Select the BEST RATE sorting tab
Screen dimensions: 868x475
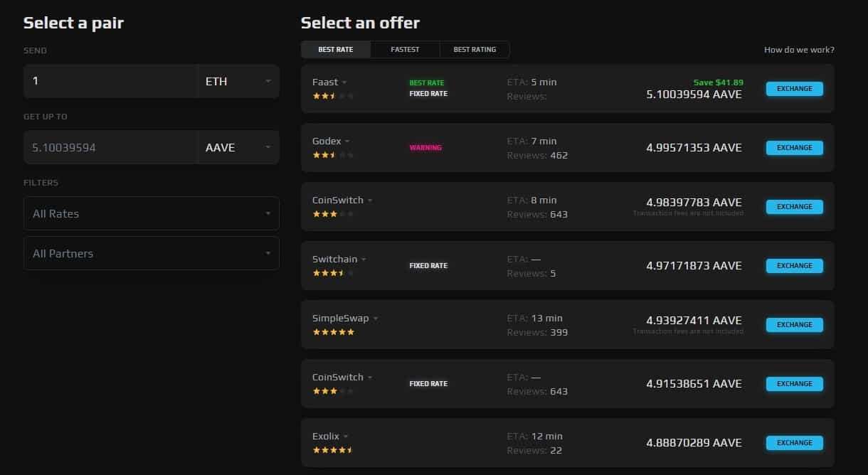[336, 50]
